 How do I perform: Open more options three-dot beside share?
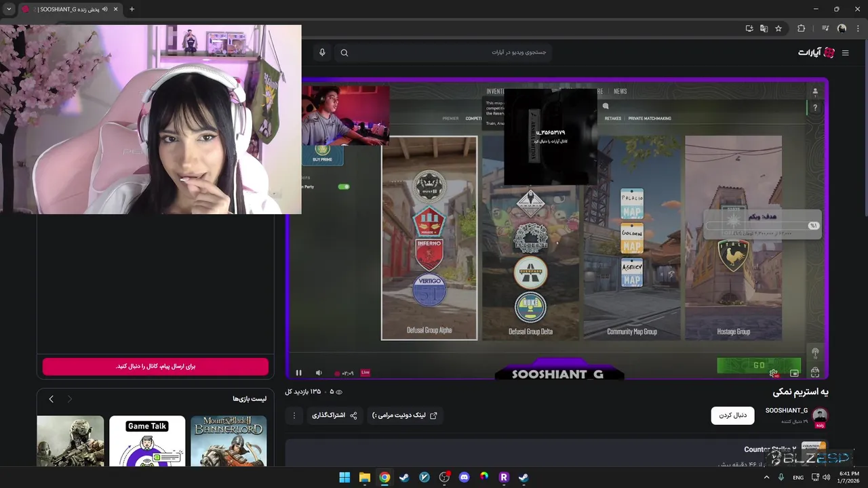tap(294, 415)
